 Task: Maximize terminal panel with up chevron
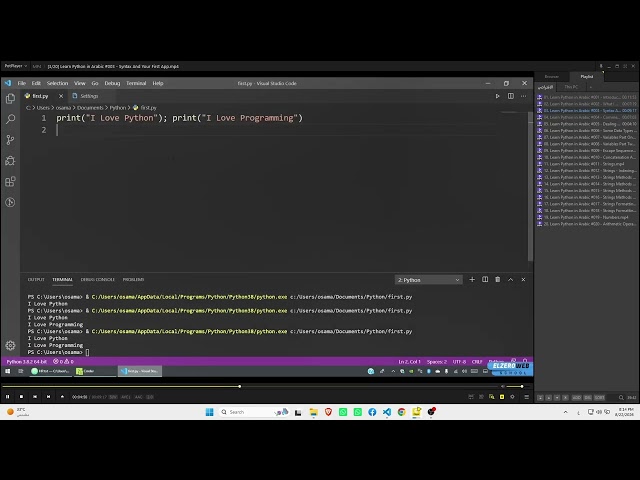pos(511,280)
